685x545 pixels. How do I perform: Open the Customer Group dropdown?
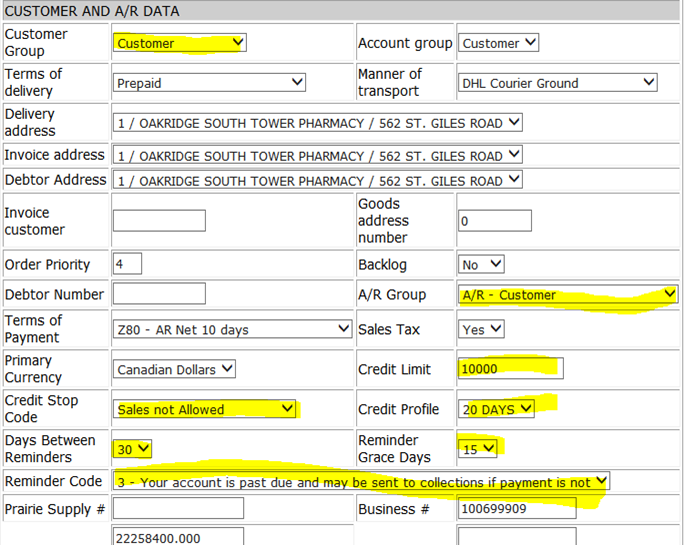point(180,43)
